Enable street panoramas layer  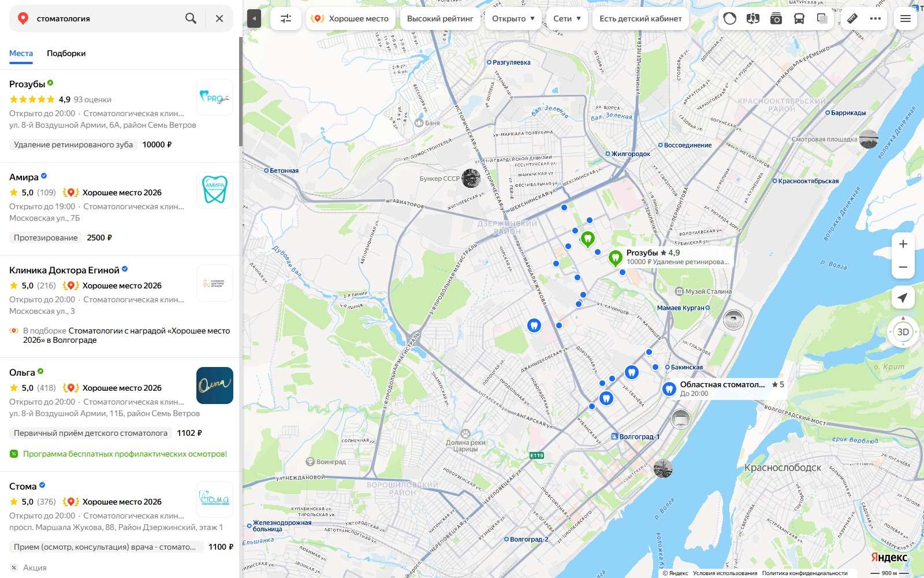click(752, 18)
